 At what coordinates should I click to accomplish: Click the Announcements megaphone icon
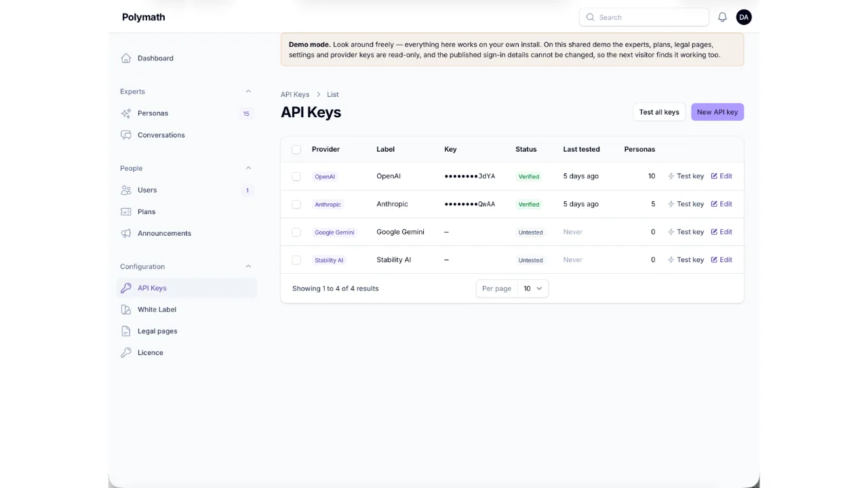[126, 233]
